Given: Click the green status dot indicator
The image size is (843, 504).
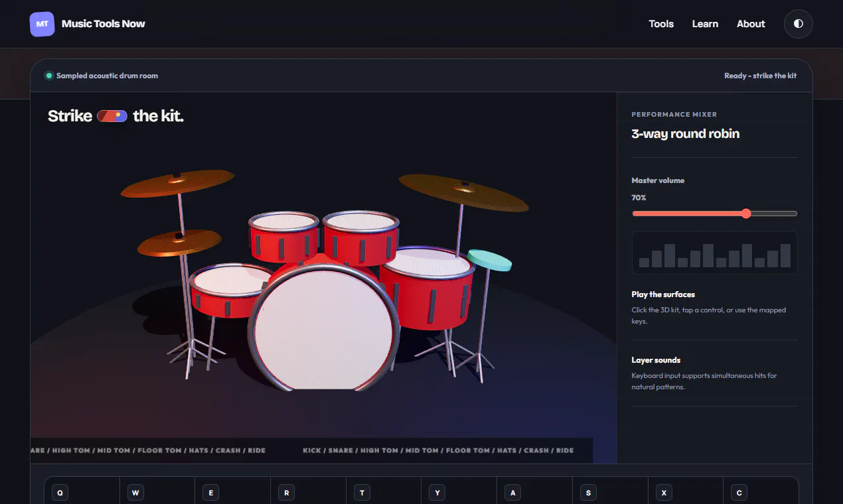Looking at the screenshot, I should (x=48, y=76).
